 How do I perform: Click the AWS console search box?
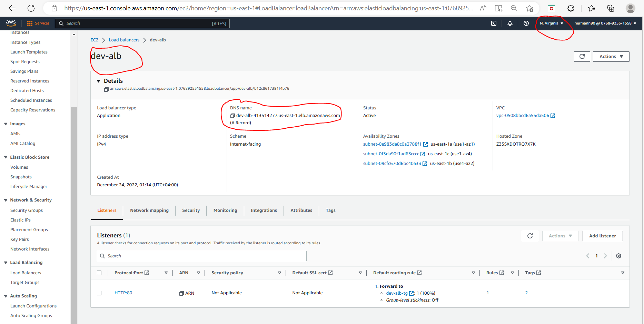[142, 23]
